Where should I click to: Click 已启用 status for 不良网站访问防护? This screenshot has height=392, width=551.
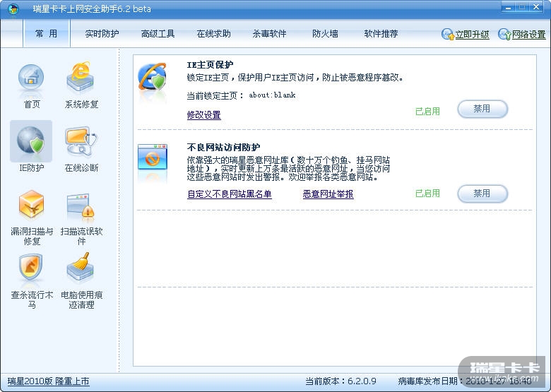click(x=427, y=194)
